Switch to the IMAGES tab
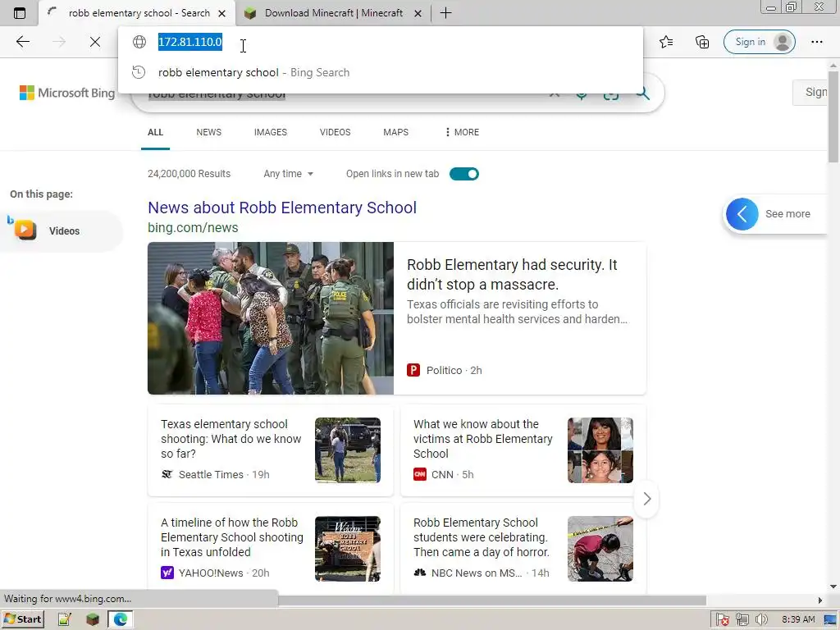Viewport: 840px width, 630px height. [271, 132]
